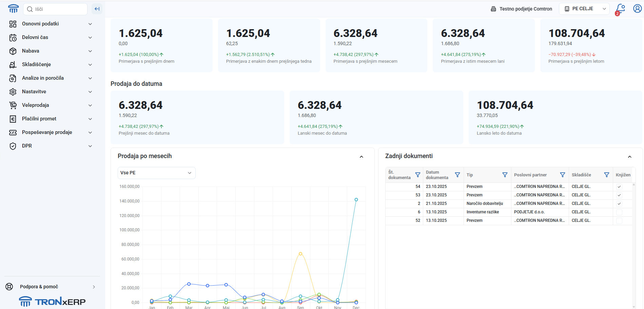This screenshot has width=644, height=309.
Task: Click Testno podjetje Comtron company label
Action: (x=522, y=9)
